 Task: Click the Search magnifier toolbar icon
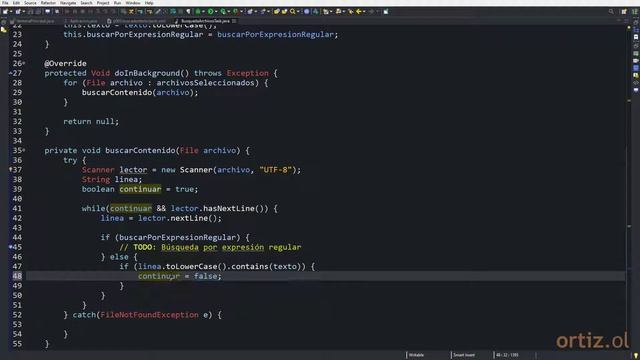(x=293, y=11)
